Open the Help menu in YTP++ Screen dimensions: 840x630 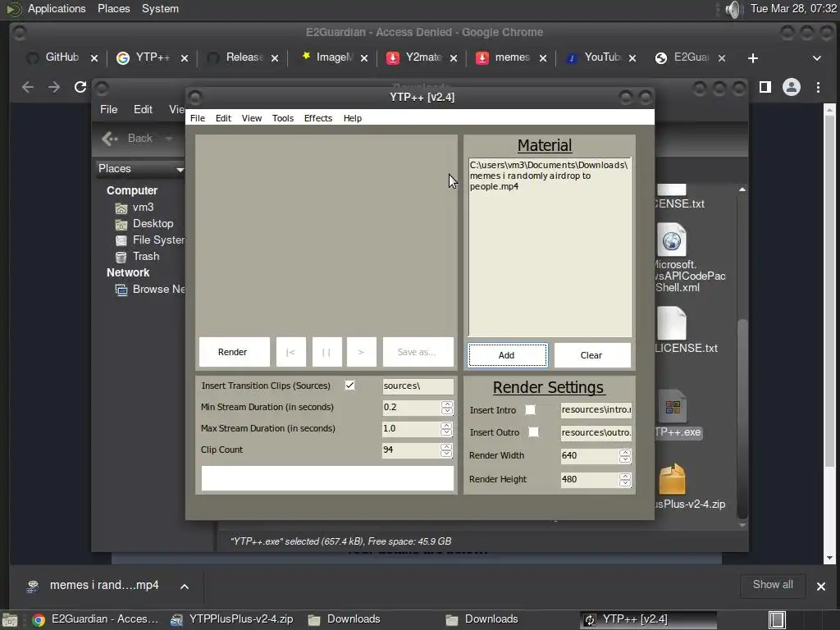(353, 118)
